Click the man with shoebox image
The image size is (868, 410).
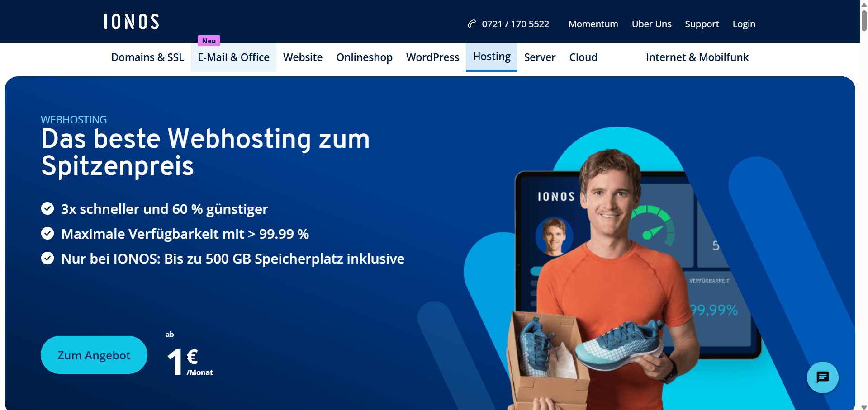[606, 280]
